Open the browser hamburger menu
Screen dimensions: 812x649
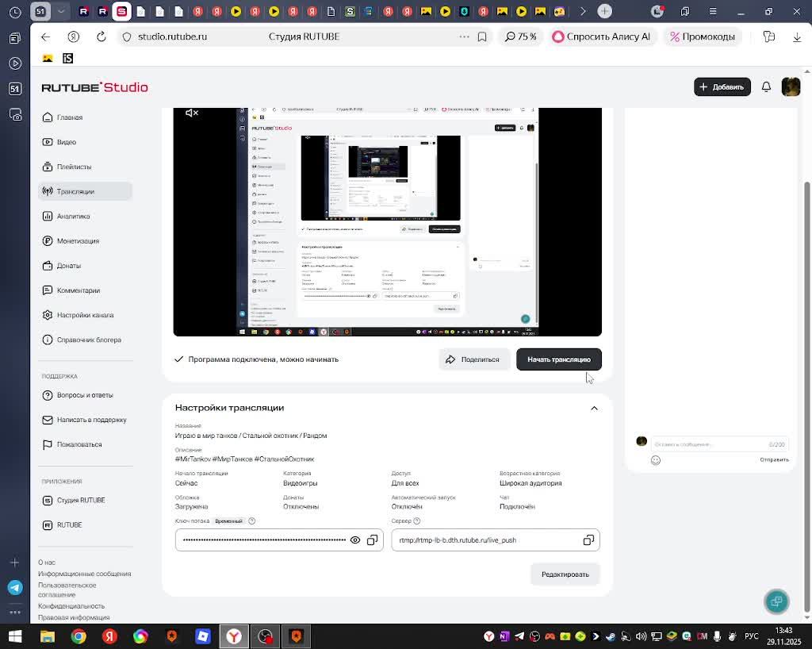[x=713, y=11]
